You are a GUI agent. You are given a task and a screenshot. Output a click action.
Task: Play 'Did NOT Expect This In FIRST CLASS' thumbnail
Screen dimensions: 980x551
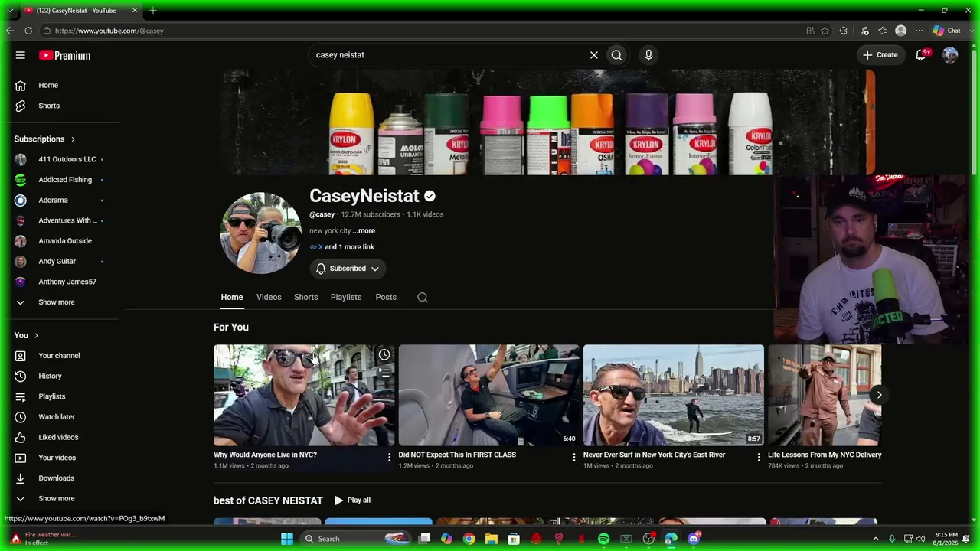click(488, 395)
